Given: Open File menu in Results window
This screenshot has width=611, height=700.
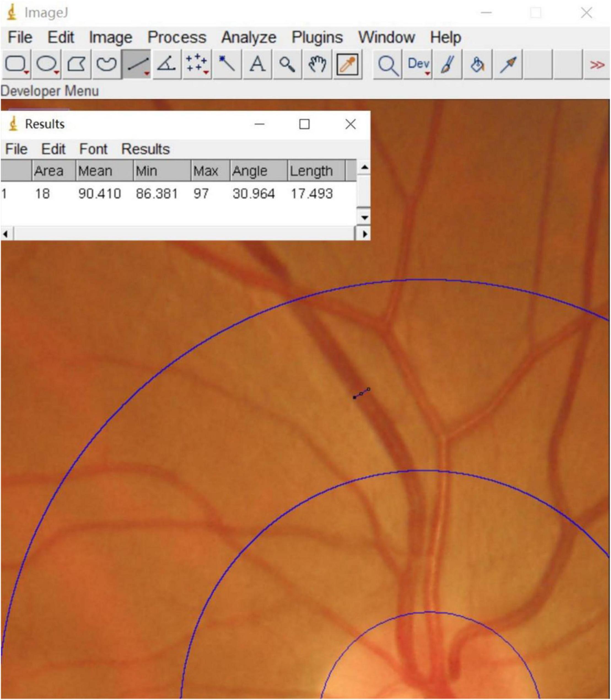Looking at the screenshot, I should click(x=16, y=149).
